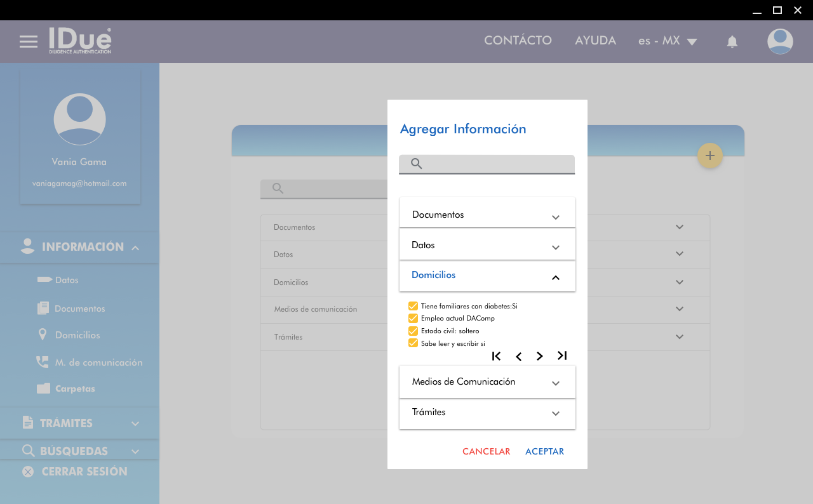Click the yellow plus add button
Image resolution: width=813 pixels, height=504 pixels.
pos(709,156)
